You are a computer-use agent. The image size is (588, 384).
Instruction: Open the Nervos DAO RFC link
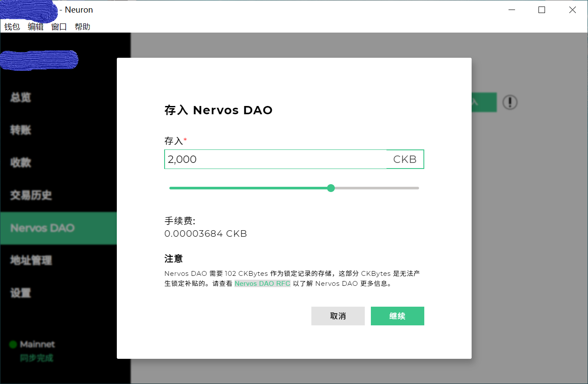tap(262, 284)
